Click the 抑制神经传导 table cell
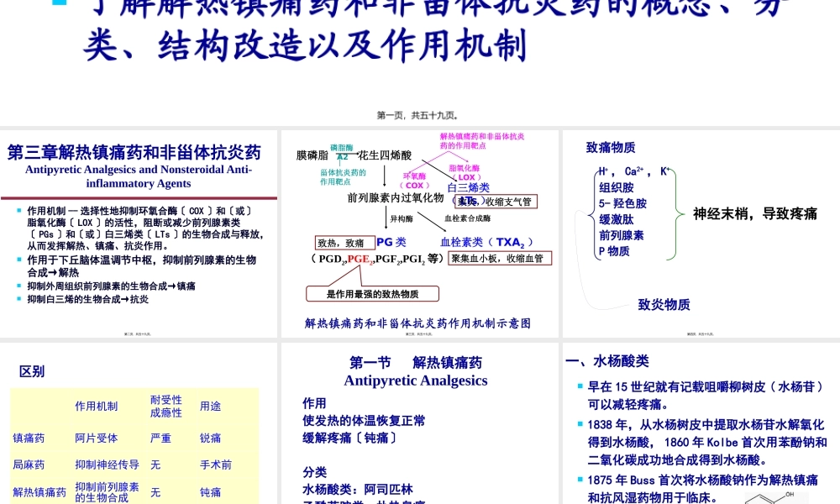 108,465
